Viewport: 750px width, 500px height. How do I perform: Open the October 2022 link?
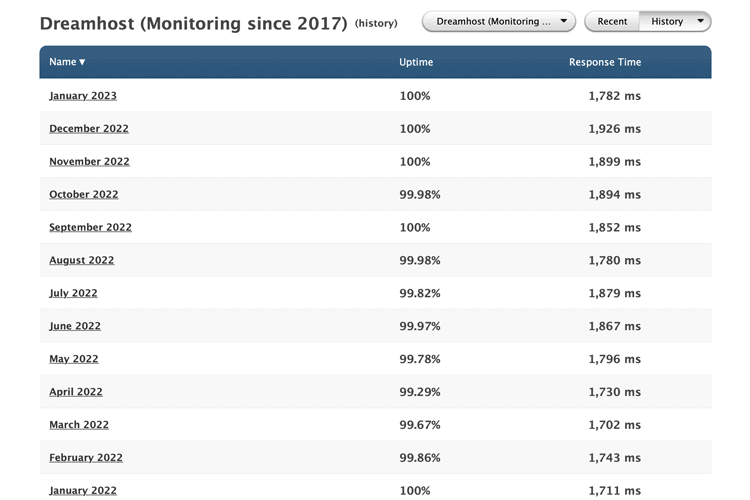84,194
